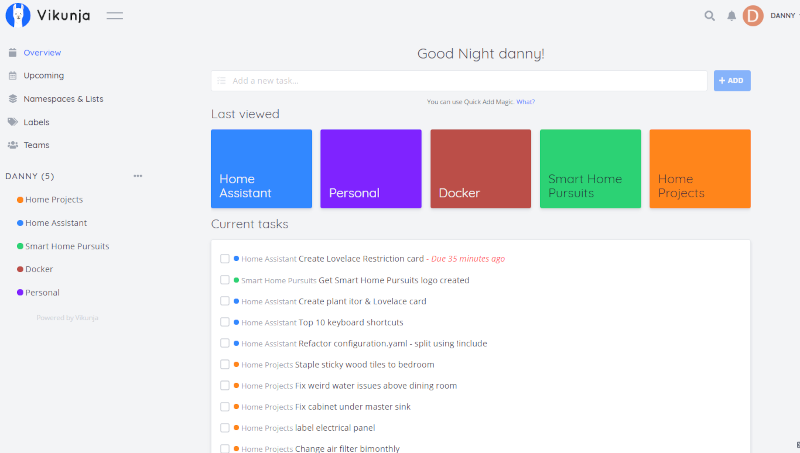
Task: Go to Overview in sidebar
Action: point(42,53)
